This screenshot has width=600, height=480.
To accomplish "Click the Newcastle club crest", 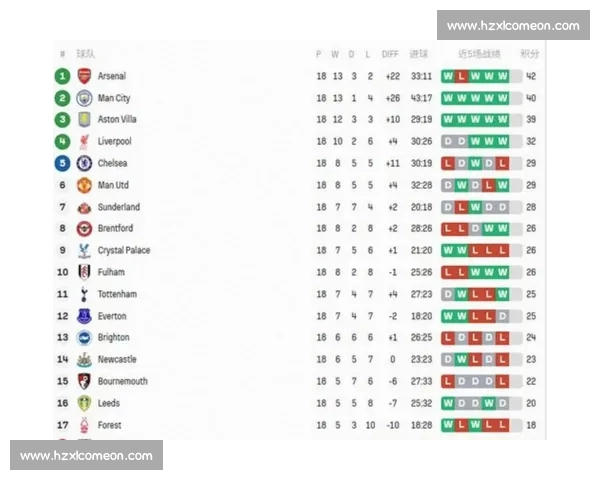I will click(x=84, y=359).
